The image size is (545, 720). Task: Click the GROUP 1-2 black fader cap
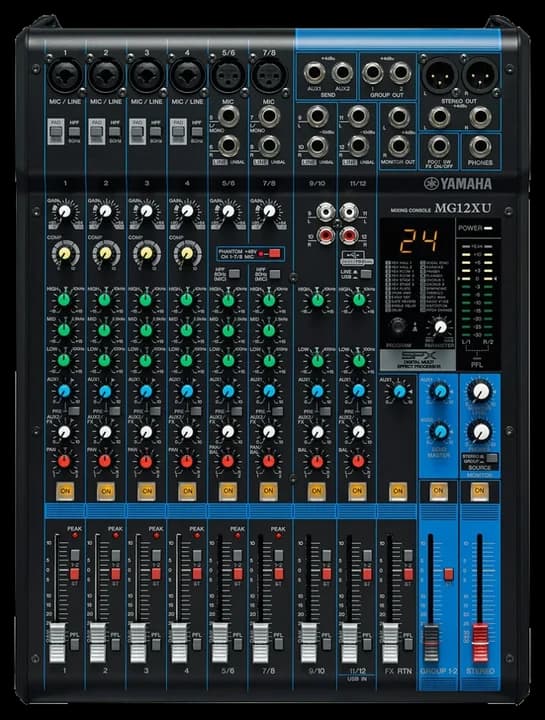click(x=431, y=642)
